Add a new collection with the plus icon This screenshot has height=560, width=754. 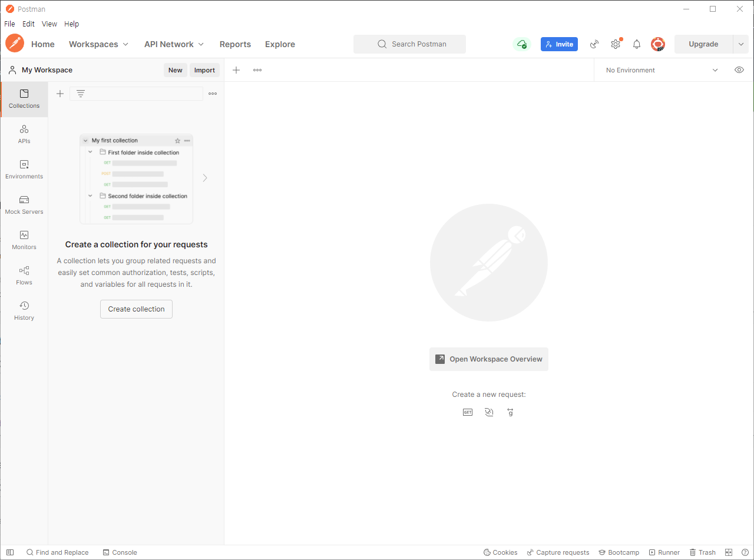pyautogui.click(x=60, y=94)
